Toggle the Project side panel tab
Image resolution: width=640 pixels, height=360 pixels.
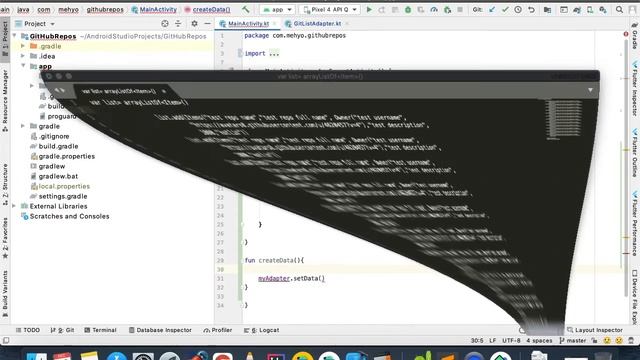tap(5, 38)
